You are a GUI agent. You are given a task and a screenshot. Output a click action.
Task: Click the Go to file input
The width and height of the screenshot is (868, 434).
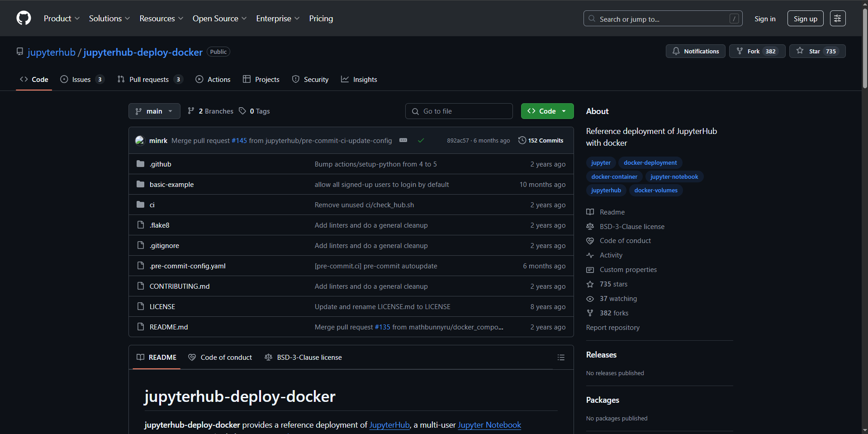click(459, 111)
